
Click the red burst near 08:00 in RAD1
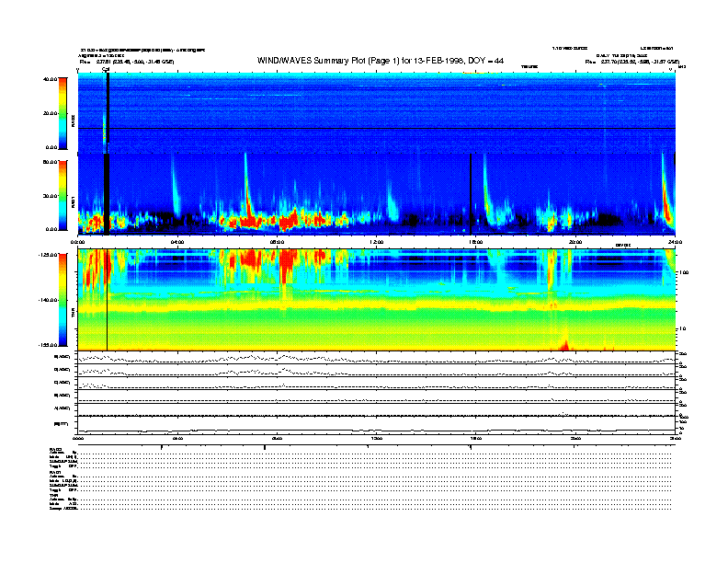point(290,219)
